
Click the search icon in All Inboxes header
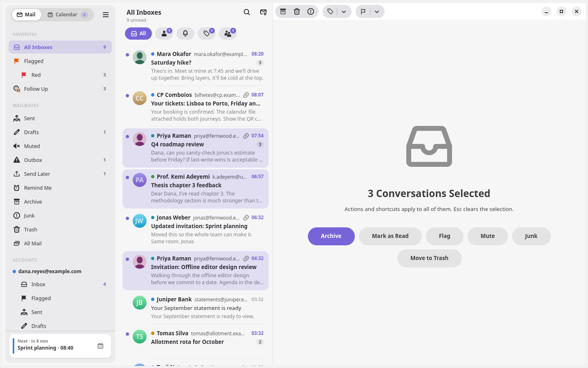coord(247,12)
